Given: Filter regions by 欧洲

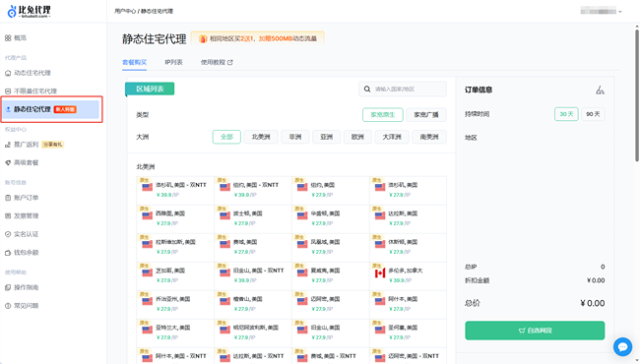Looking at the screenshot, I should pos(357,137).
